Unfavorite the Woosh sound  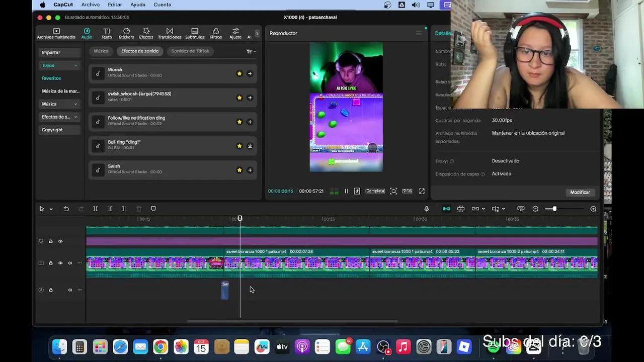[x=239, y=73]
